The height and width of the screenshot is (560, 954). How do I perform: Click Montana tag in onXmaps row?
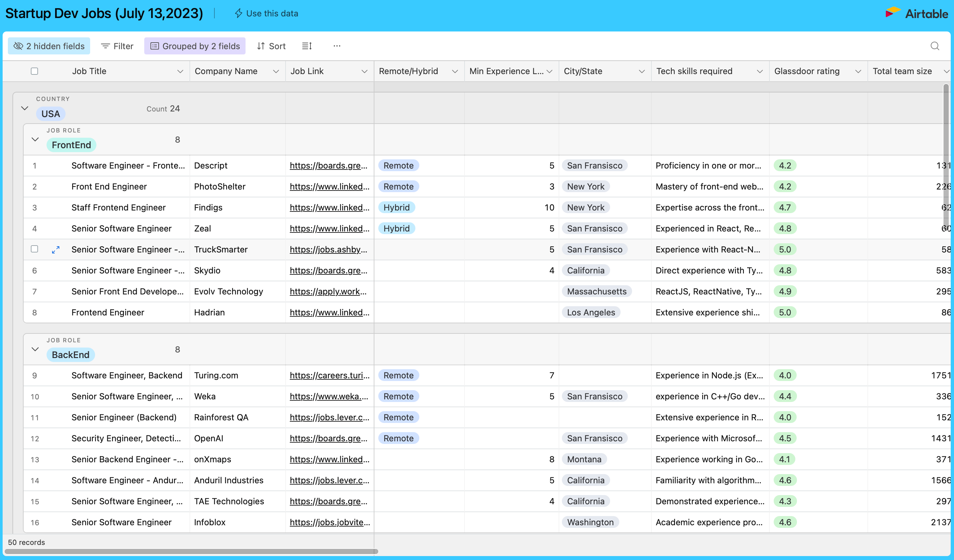(x=584, y=459)
